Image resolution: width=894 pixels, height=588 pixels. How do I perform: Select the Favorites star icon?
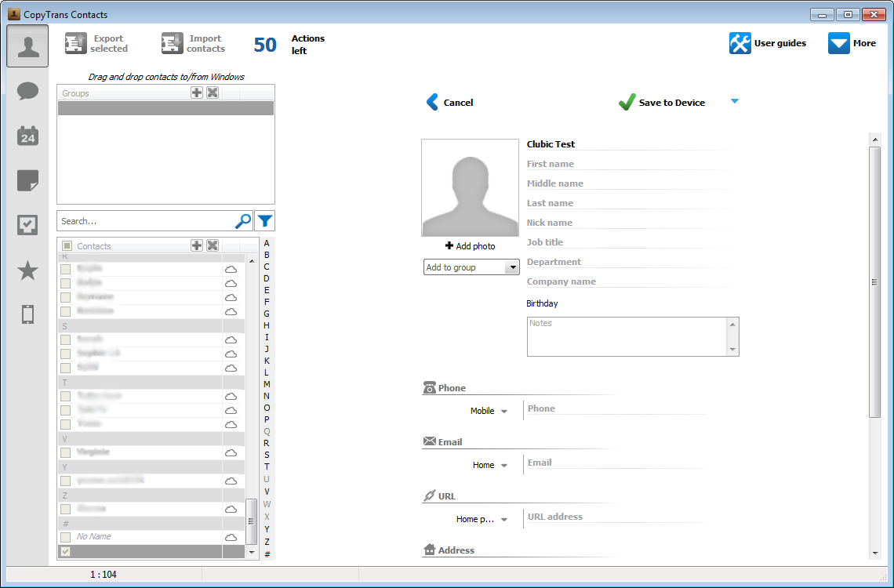(x=27, y=270)
